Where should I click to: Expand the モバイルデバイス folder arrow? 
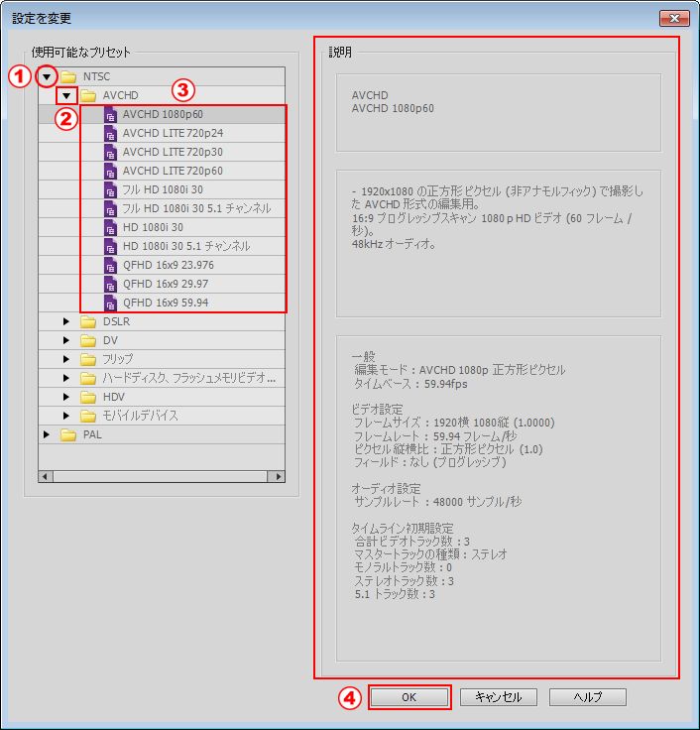66,416
